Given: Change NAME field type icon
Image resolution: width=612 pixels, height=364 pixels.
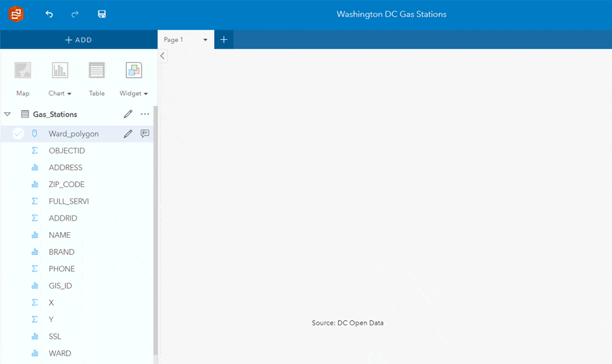Looking at the screenshot, I should [x=35, y=235].
